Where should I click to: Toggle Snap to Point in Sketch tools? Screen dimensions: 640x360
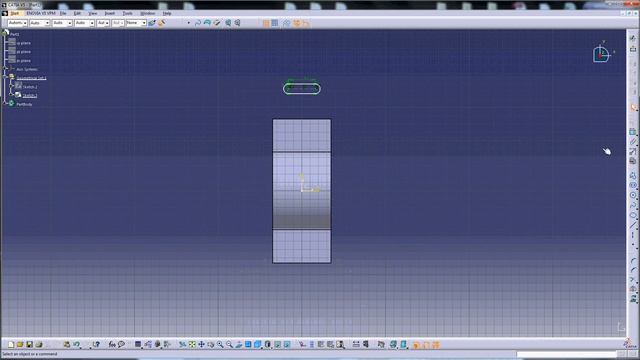point(275,23)
